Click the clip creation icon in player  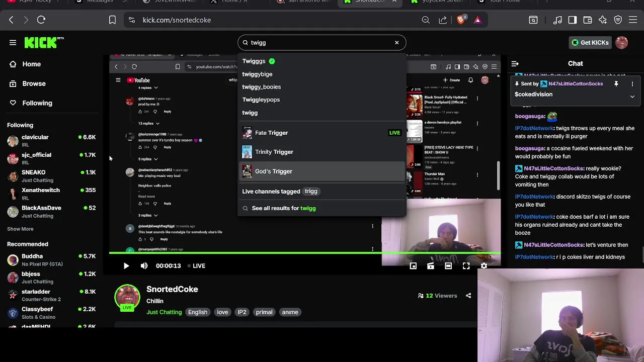[x=431, y=266]
